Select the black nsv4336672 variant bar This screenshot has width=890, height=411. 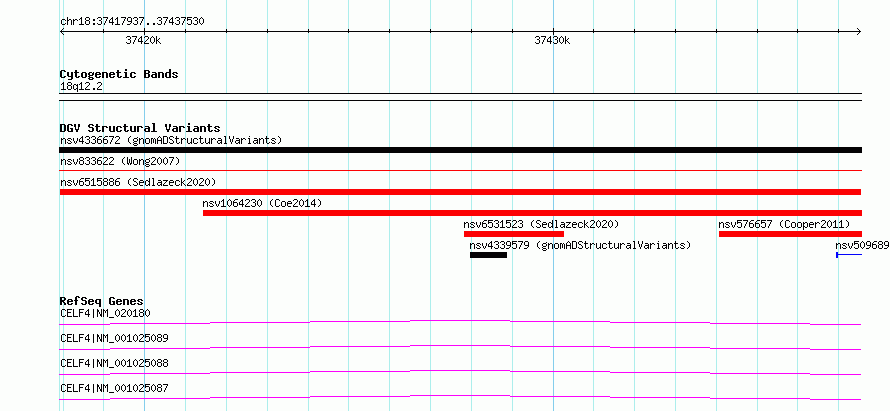click(x=460, y=150)
